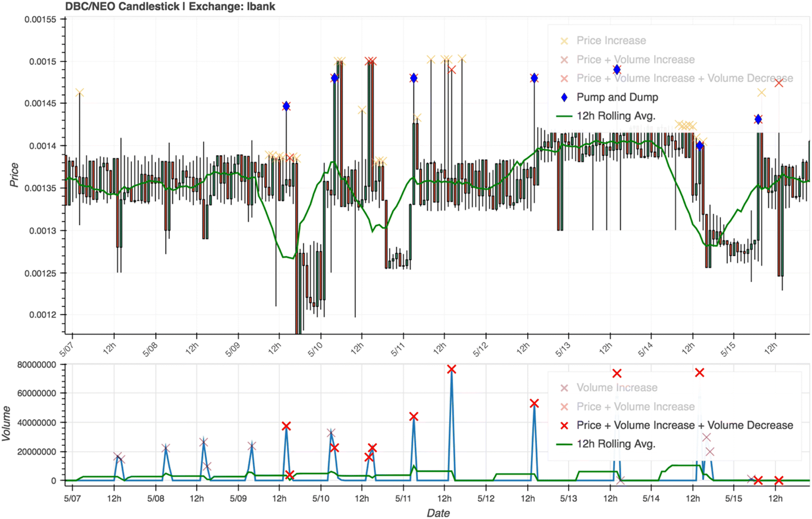This screenshot has width=812, height=519.
Task: Click the "Volume" y-axis label
Action: (6, 423)
